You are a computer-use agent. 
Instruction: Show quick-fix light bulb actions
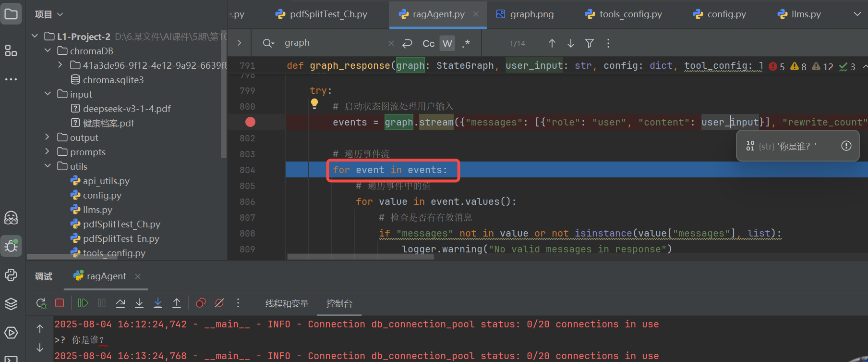[x=314, y=103]
